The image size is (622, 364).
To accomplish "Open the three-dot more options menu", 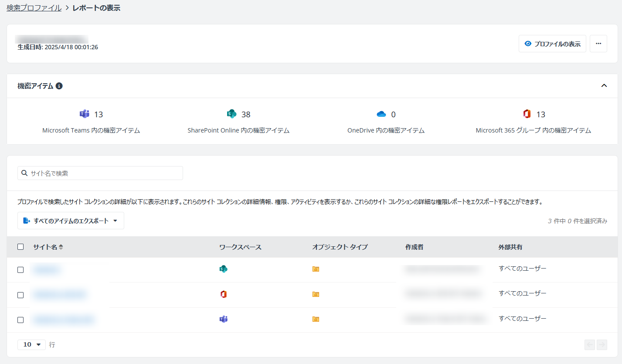I will [598, 44].
